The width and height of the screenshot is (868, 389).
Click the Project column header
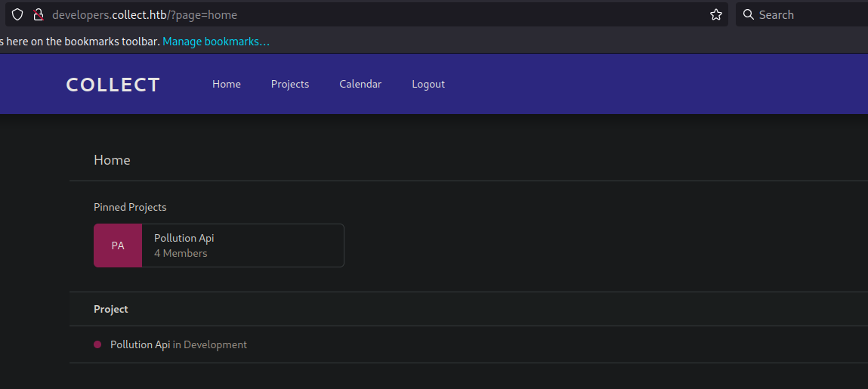pos(111,309)
